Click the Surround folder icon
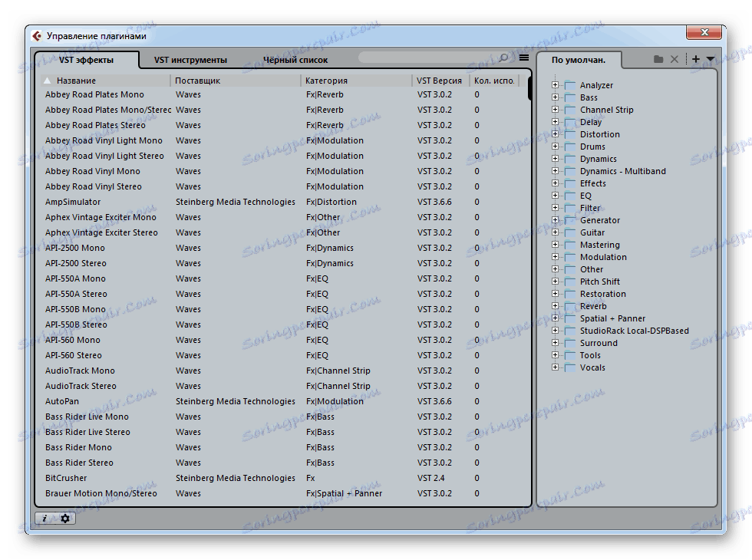This screenshot has height=560, width=752. point(569,343)
